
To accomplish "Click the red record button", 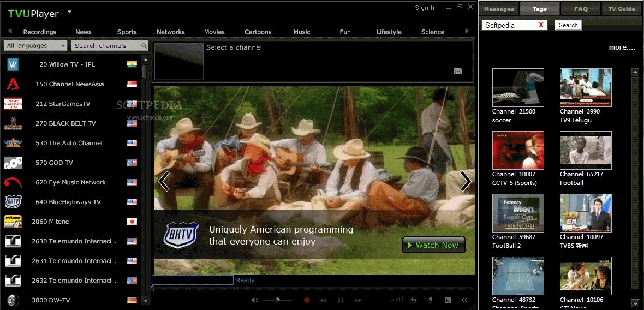I will click(x=306, y=300).
